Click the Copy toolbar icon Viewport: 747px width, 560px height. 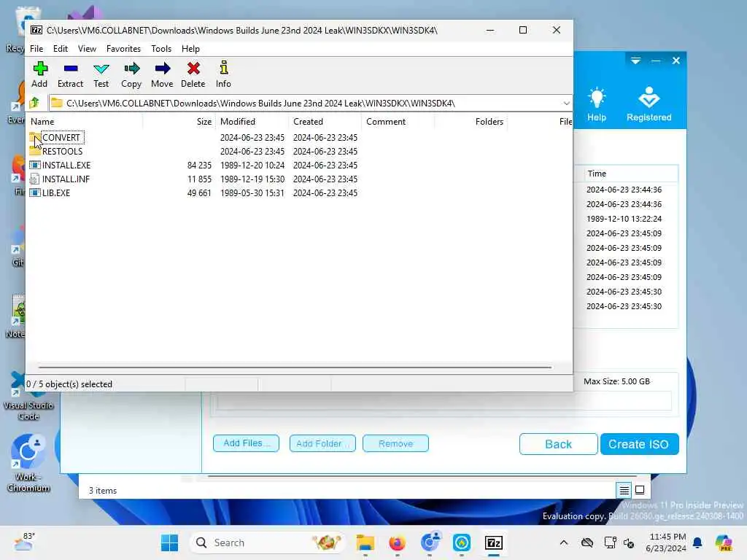131,74
